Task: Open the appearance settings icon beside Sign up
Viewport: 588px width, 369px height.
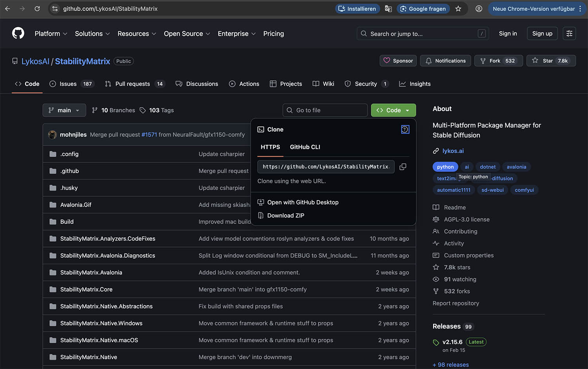Action: (569, 34)
